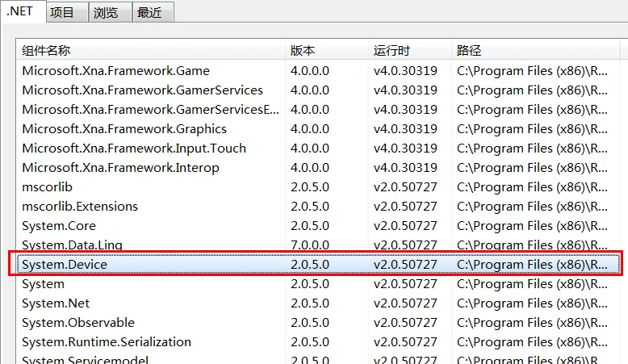Click runtime v2.0.50727 in System.Core row
The image size is (628, 364).
[x=405, y=226]
